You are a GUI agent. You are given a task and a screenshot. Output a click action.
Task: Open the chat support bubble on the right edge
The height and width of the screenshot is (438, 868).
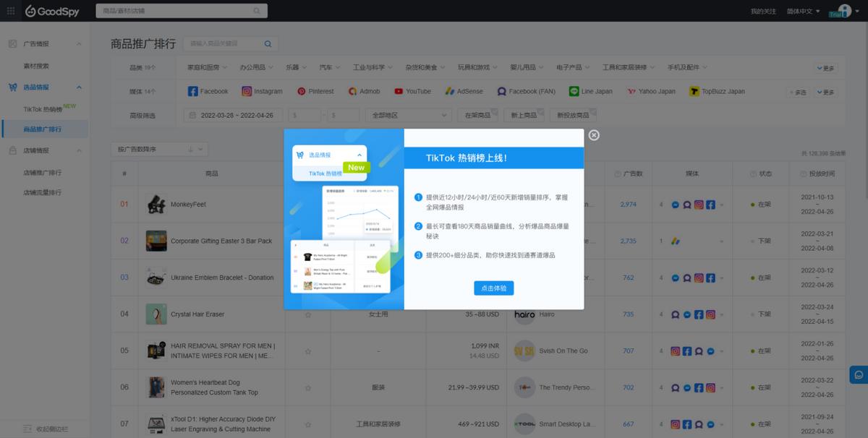pos(858,374)
